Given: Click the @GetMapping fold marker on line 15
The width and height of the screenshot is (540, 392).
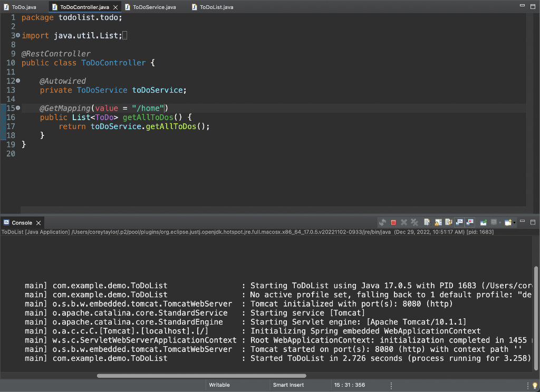Looking at the screenshot, I should pos(17,108).
